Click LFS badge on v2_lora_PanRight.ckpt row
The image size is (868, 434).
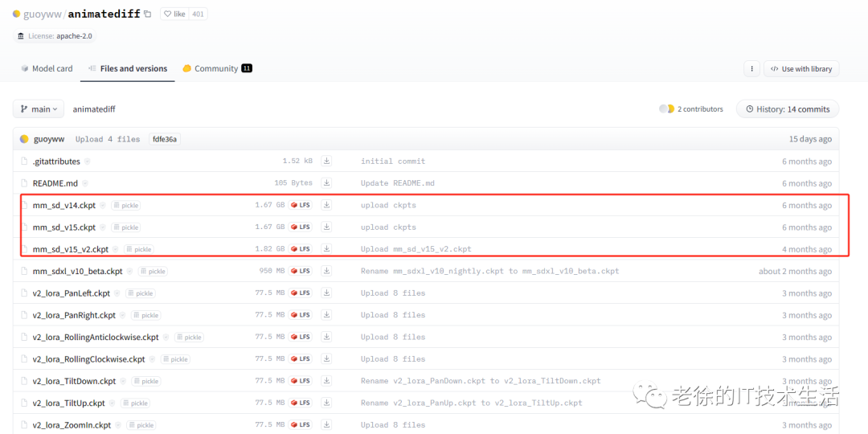click(300, 315)
